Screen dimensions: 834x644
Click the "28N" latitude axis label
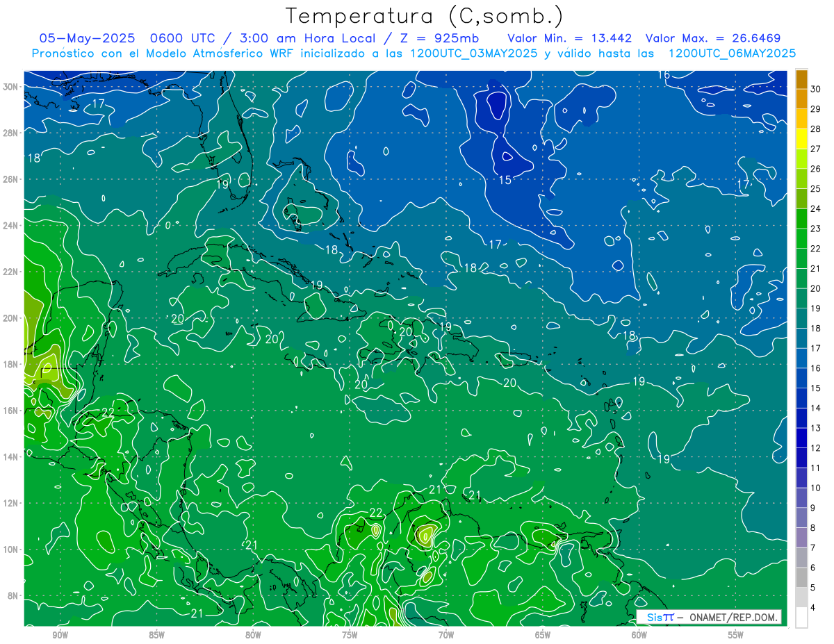point(10,133)
